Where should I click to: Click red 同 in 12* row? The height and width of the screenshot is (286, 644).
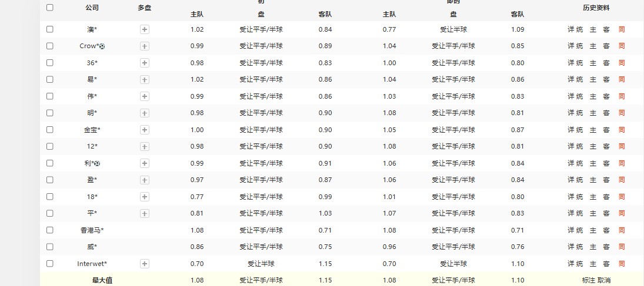click(x=622, y=146)
